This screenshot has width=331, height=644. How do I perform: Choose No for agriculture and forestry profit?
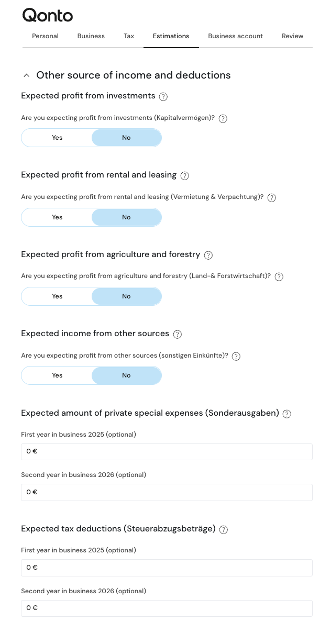(126, 296)
